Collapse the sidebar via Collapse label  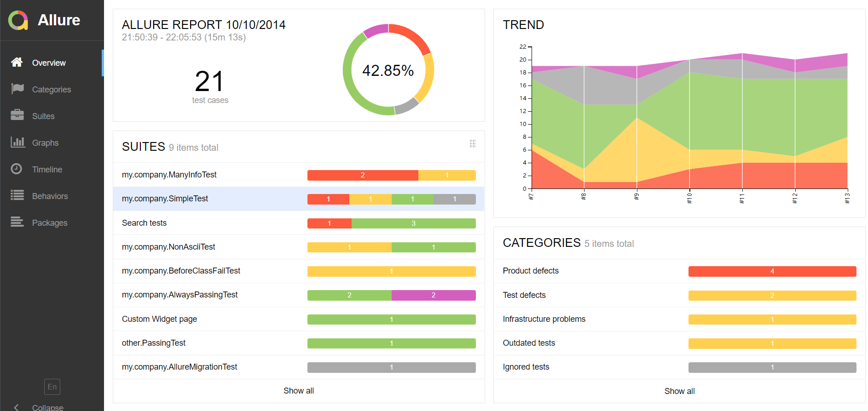click(x=48, y=407)
